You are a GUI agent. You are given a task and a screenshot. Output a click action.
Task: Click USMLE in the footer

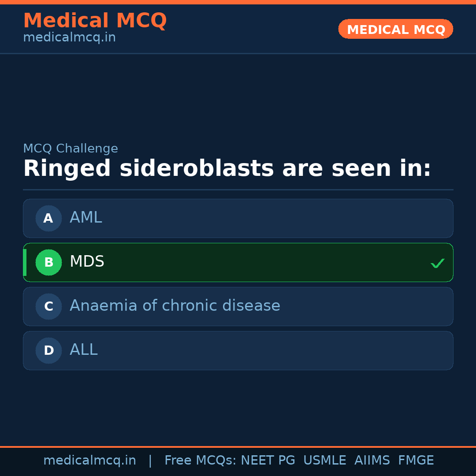click(x=324, y=461)
